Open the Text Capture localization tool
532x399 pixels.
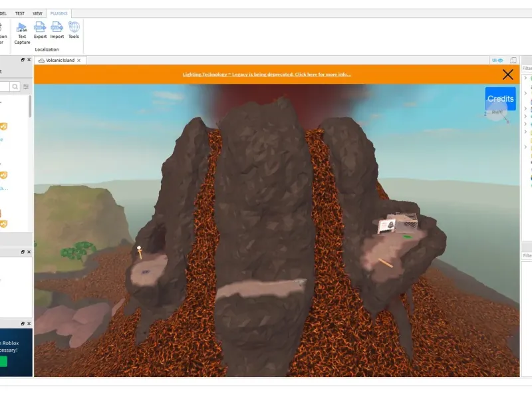pyautogui.click(x=22, y=33)
